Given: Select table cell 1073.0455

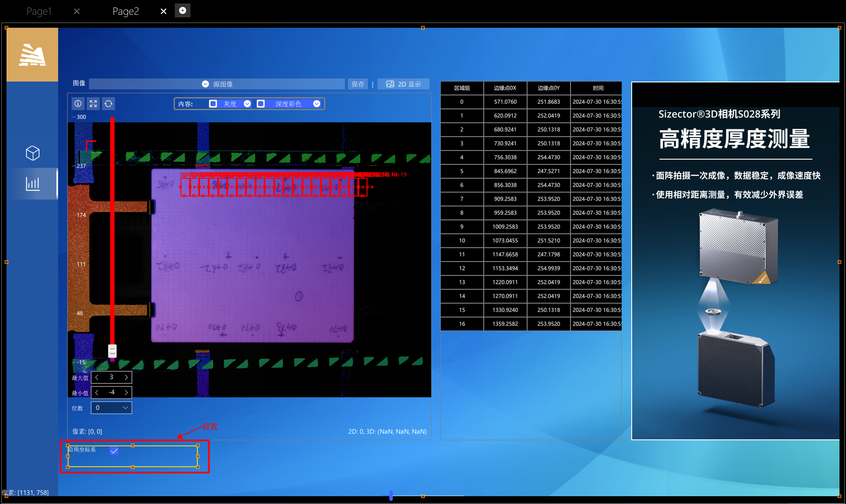Looking at the screenshot, I should coord(505,241).
